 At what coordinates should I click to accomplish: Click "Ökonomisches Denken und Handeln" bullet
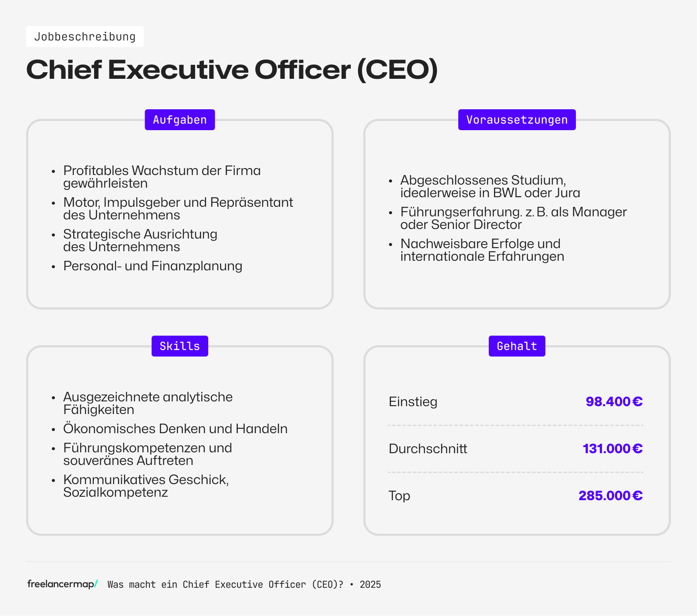pyautogui.click(x=175, y=429)
